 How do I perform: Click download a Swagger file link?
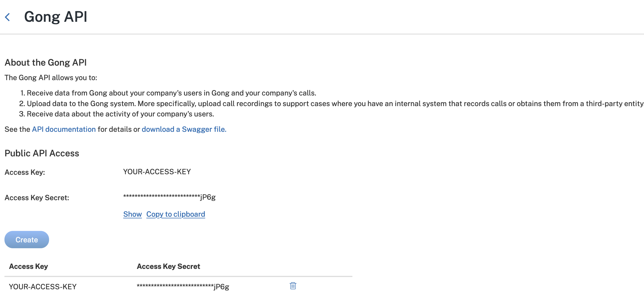click(184, 129)
